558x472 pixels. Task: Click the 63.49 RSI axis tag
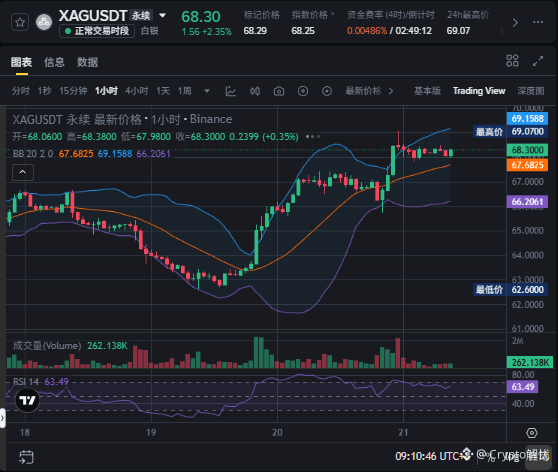coord(522,387)
